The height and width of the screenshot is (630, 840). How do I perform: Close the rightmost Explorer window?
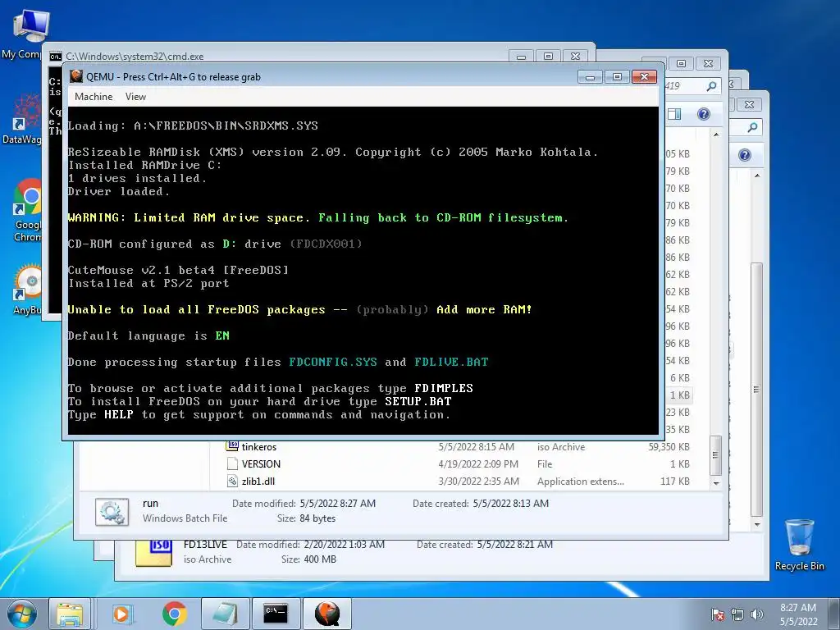(750, 104)
